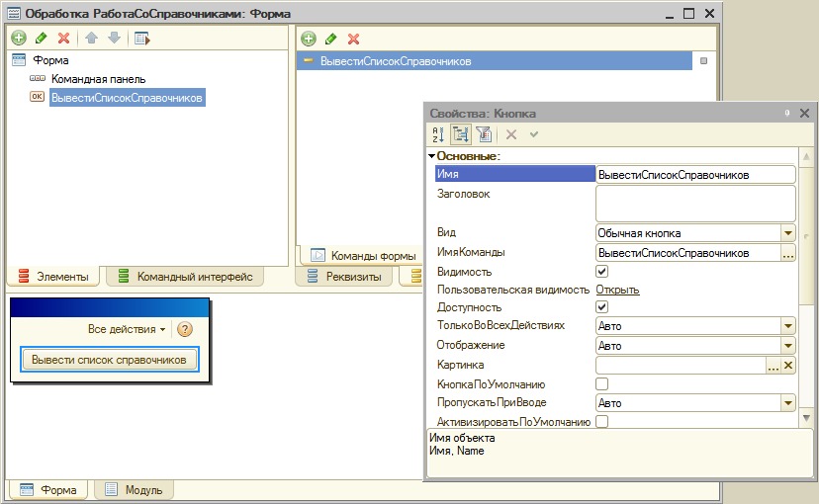This screenshot has width=819, height=504.
Task: Enable the АктивизироватьПоУмолчанию checkbox
Action: 601,421
